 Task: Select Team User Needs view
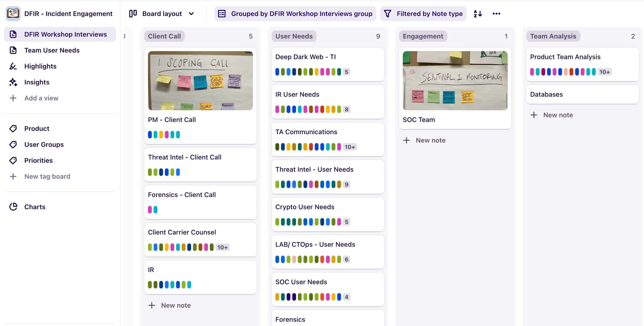point(52,50)
